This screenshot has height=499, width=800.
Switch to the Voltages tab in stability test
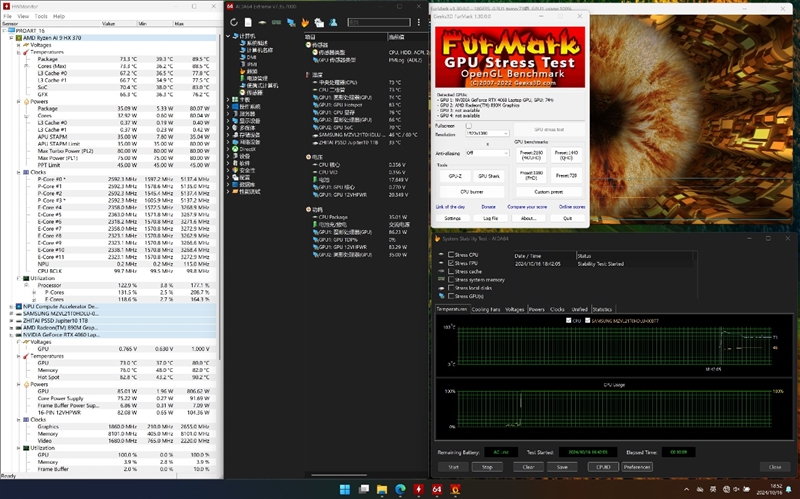514,309
